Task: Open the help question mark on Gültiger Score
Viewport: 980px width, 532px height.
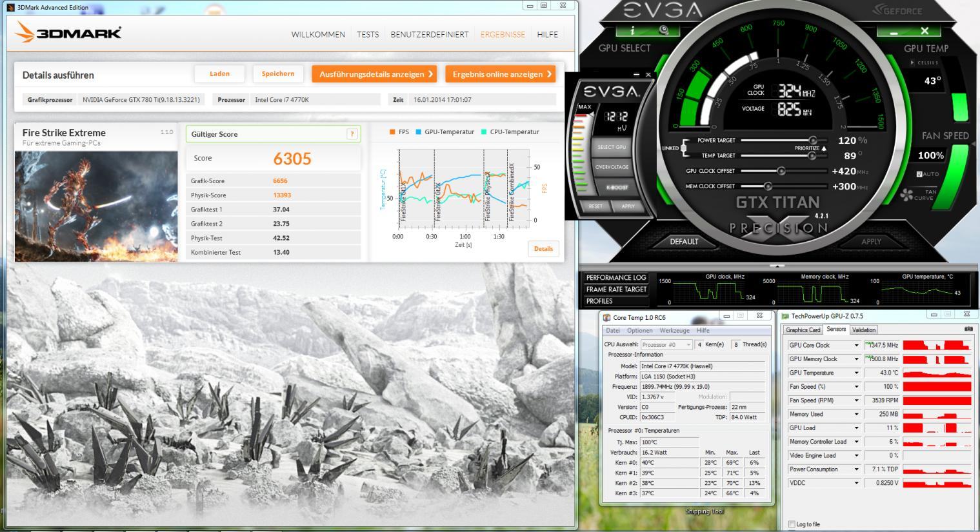Action: pos(352,134)
